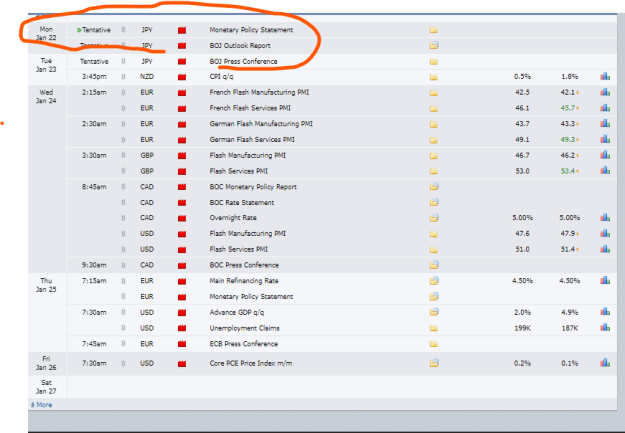Click 42.5 forecast for French Manufacturing PMI
This screenshot has height=433, width=625.
pos(522,93)
